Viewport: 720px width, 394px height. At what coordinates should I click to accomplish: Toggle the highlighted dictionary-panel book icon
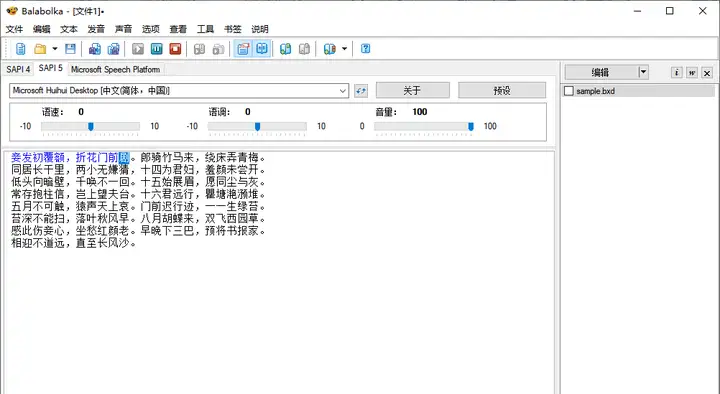tap(262, 49)
